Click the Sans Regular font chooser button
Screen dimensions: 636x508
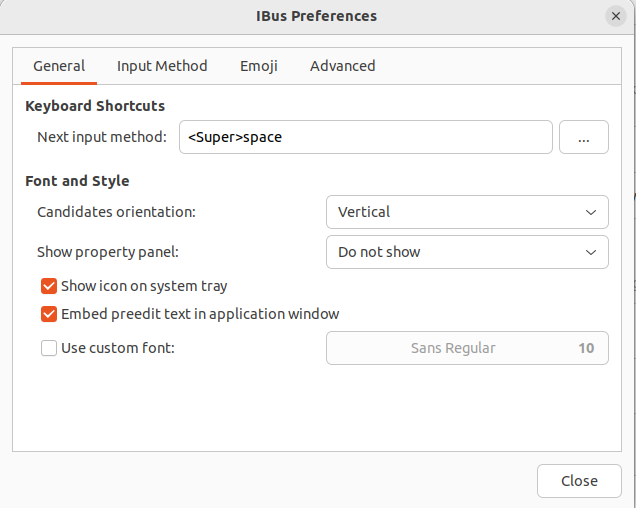pyautogui.click(x=453, y=348)
